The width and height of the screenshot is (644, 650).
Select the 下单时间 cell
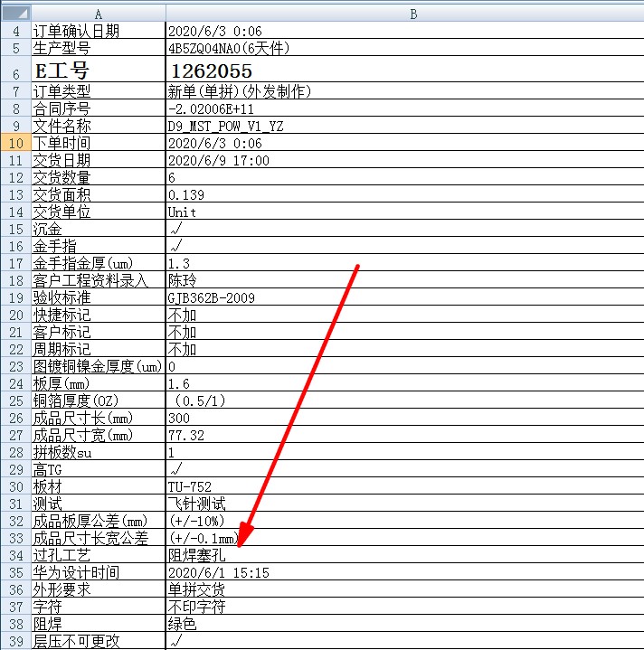coord(99,143)
